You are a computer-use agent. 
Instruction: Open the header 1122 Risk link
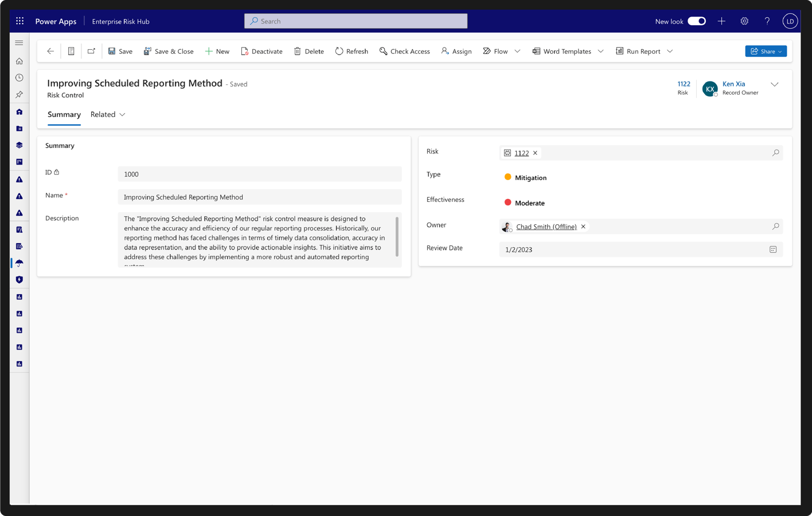pyautogui.click(x=684, y=84)
